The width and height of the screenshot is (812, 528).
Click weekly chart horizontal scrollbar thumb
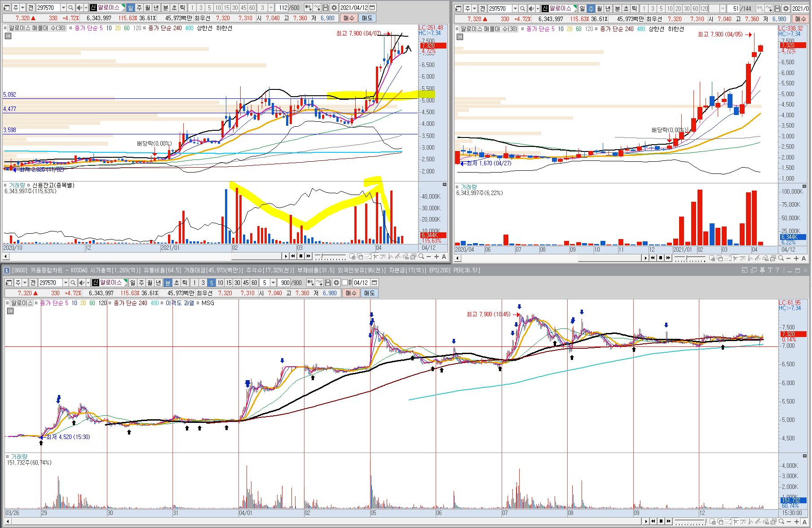point(609,258)
